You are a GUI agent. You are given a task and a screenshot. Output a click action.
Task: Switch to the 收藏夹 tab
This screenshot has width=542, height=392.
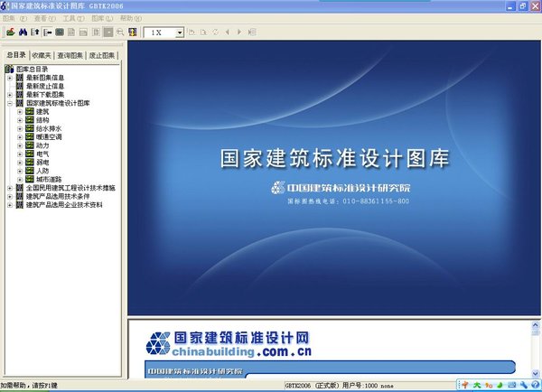(42, 55)
